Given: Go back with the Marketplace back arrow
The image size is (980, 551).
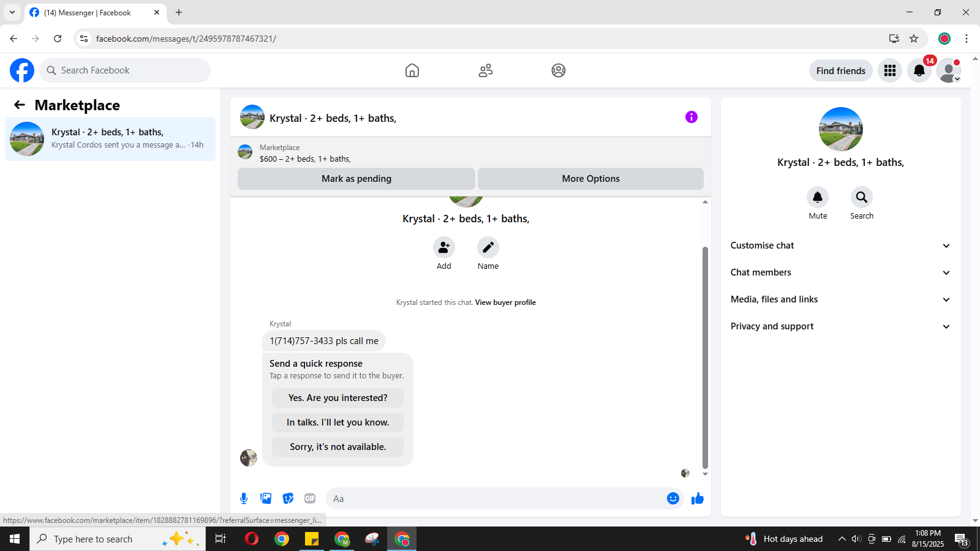Looking at the screenshot, I should point(20,105).
